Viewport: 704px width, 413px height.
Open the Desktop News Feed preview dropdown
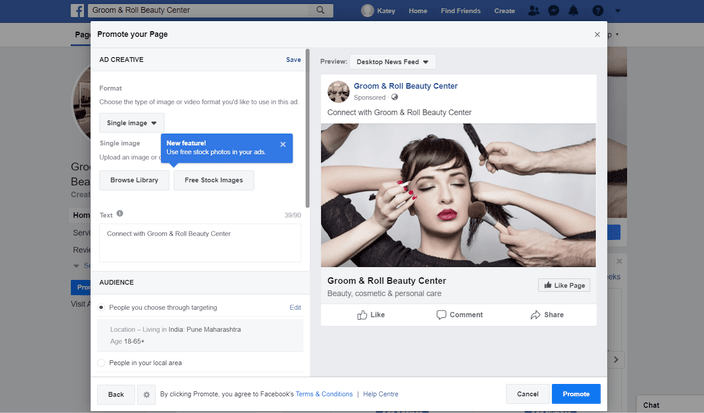coord(392,62)
